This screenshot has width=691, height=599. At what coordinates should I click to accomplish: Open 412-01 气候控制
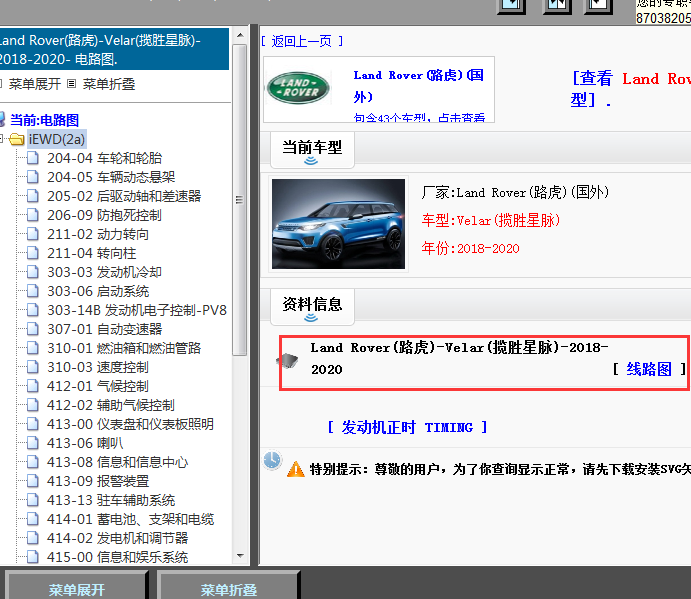[x=98, y=386]
